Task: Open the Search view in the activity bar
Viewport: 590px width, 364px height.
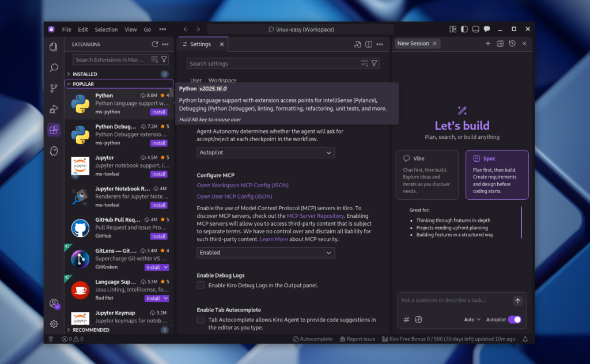Action: coord(54,67)
